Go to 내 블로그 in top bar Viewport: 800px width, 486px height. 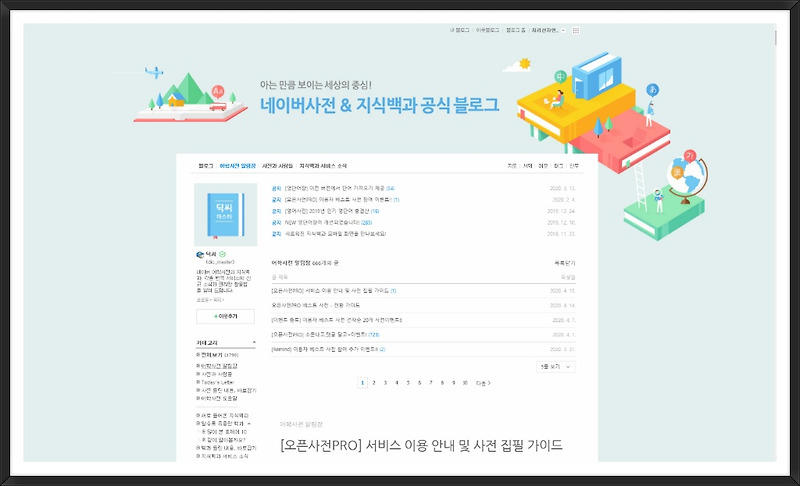coord(459,31)
